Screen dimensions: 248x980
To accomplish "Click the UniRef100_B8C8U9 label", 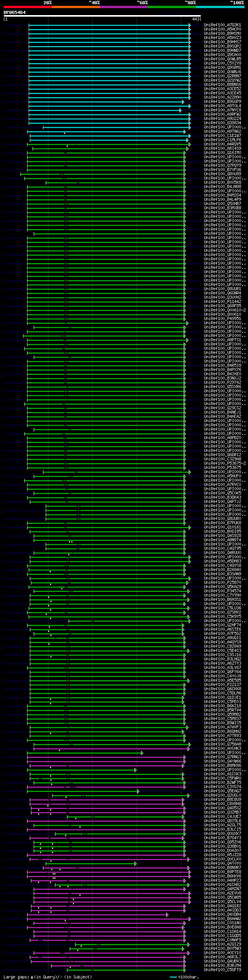I will pos(222,800).
